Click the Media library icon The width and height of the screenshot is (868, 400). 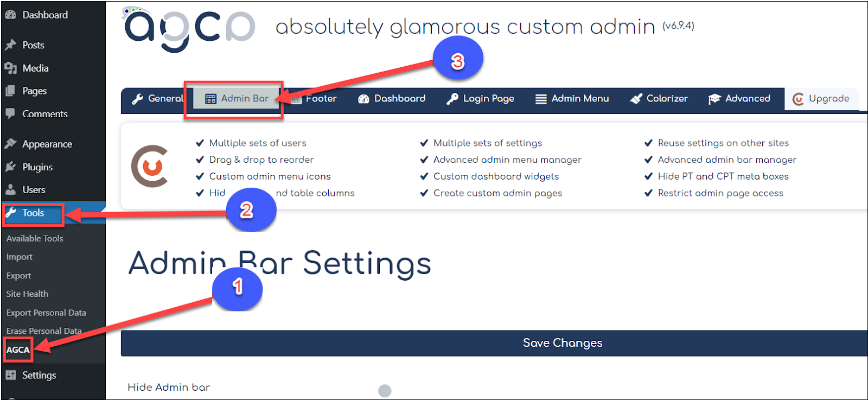[x=10, y=68]
